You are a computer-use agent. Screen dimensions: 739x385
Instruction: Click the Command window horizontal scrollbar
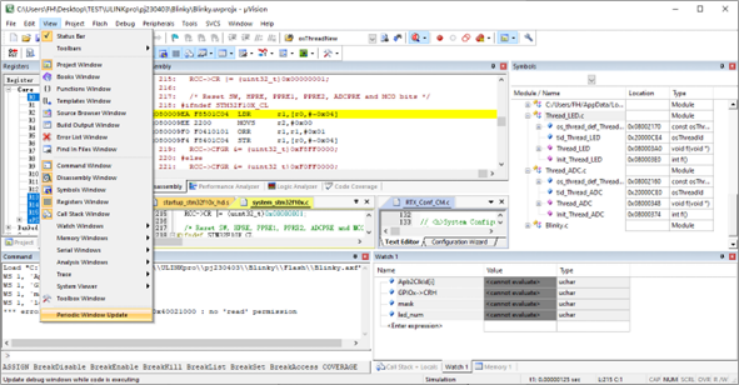[183, 343]
